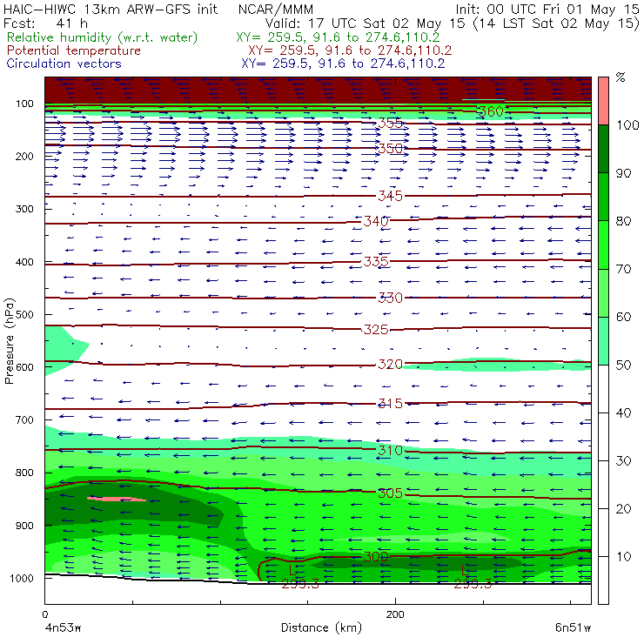Click the 100 hPa pressure axis tick label
644x644 pixels.
(24, 104)
